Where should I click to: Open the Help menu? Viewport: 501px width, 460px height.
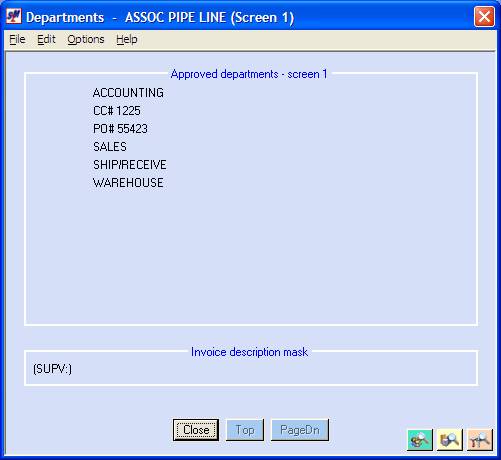pos(127,39)
